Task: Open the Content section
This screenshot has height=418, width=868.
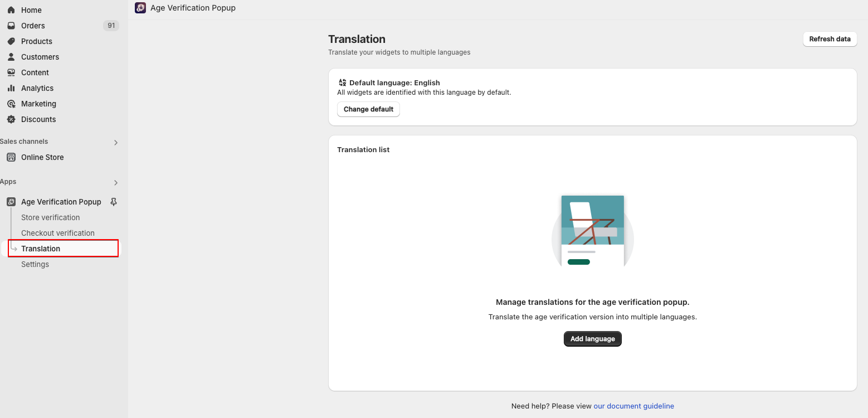Action: (x=11, y=72)
